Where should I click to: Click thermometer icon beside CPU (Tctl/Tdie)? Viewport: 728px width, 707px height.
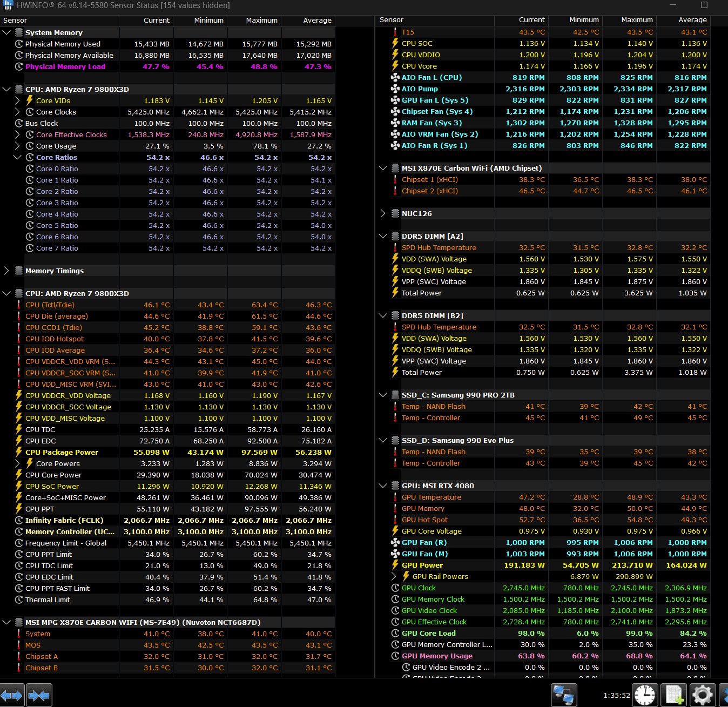(x=19, y=305)
